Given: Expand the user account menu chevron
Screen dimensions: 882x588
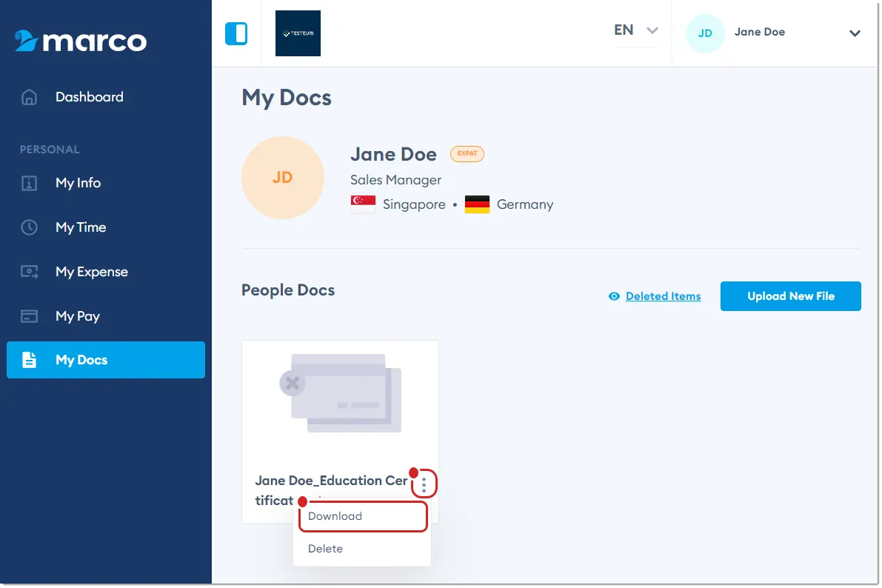Looking at the screenshot, I should click(855, 33).
